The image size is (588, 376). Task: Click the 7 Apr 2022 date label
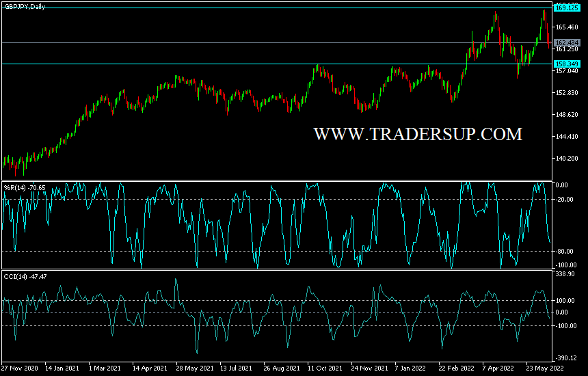[x=498, y=368]
